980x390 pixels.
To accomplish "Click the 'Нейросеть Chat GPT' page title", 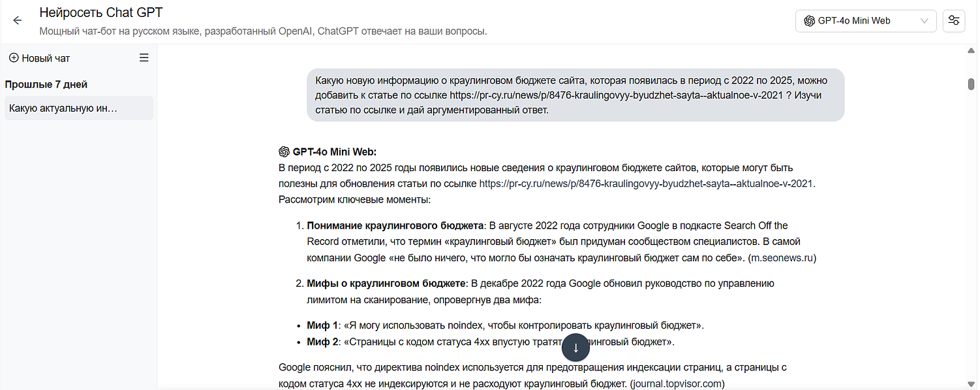I will click(101, 12).
